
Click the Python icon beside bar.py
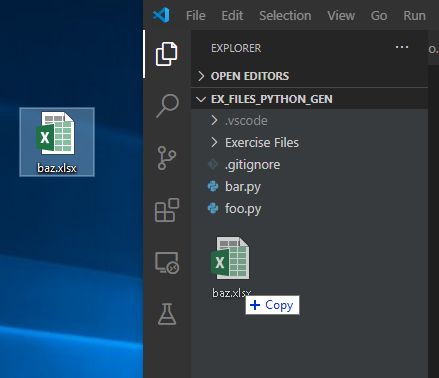213,186
